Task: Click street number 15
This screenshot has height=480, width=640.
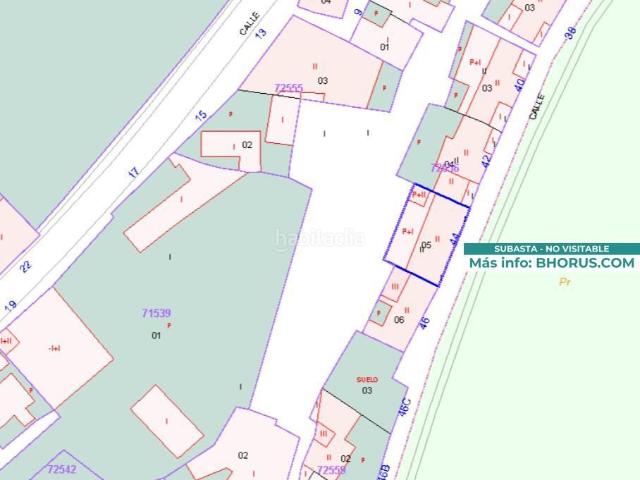Action: pos(201,115)
